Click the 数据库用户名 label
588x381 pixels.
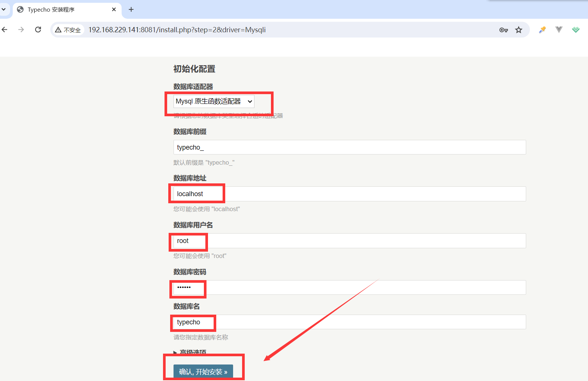pyautogui.click(x=193, y=225)
